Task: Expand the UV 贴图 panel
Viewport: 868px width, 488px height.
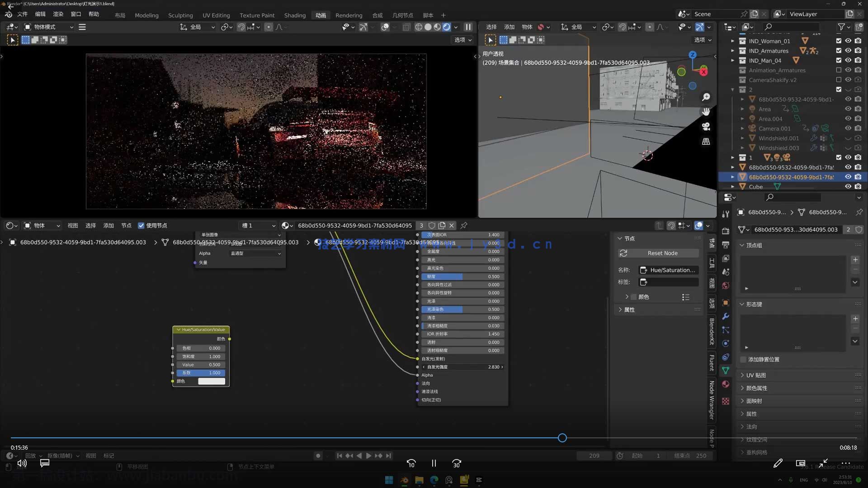Action: (x=756, y=375)
